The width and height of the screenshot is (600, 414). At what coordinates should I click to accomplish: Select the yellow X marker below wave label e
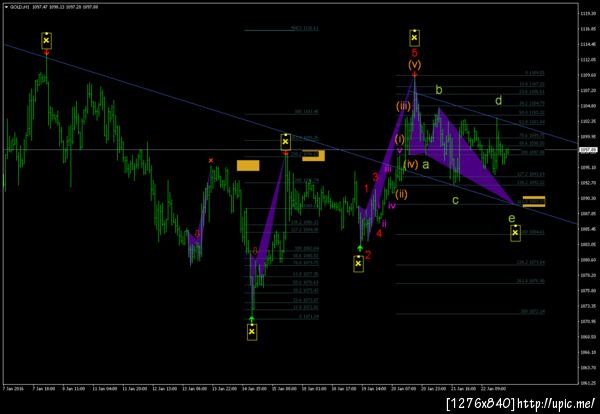coord(515,233)
